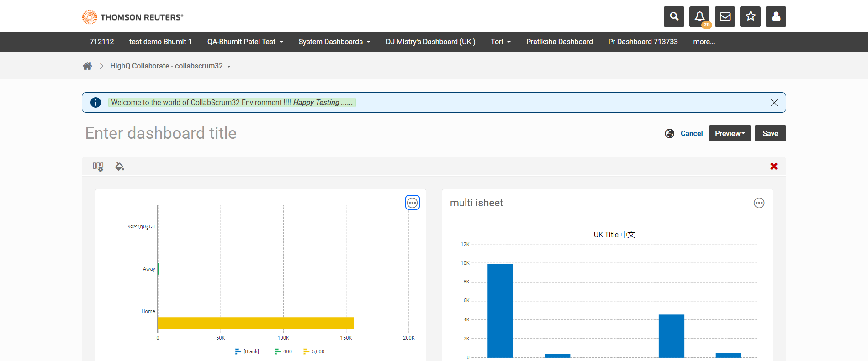Toggle the [Blank] legend series
Image resolution: width=868 pixels, height=361 pixels.
247,351
